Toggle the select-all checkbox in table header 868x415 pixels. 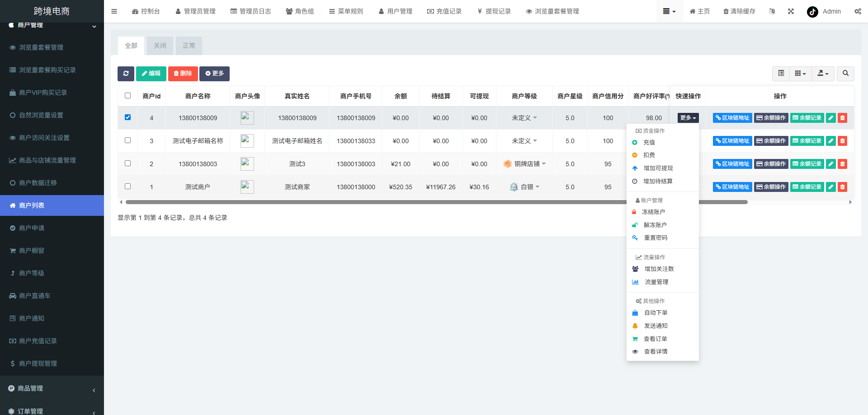pyautogui.click(x=128, y=95)
